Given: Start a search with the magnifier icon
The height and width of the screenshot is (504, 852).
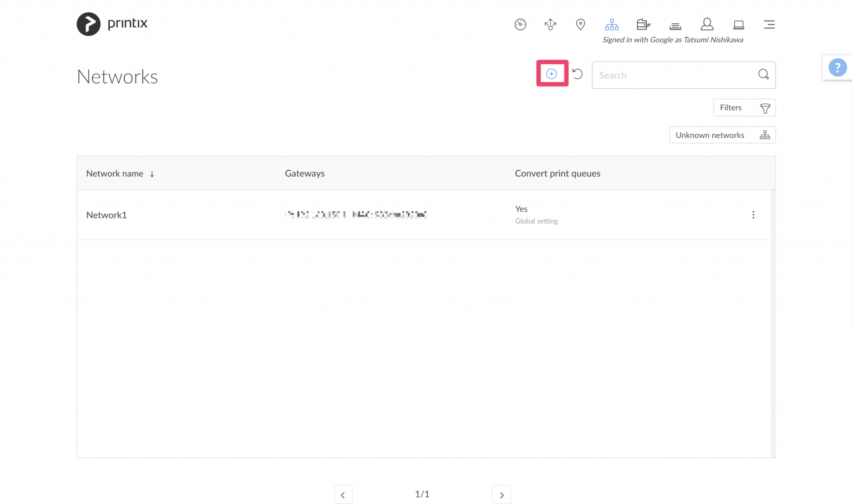Looking at the screenshot, I should tap(763, 74).
